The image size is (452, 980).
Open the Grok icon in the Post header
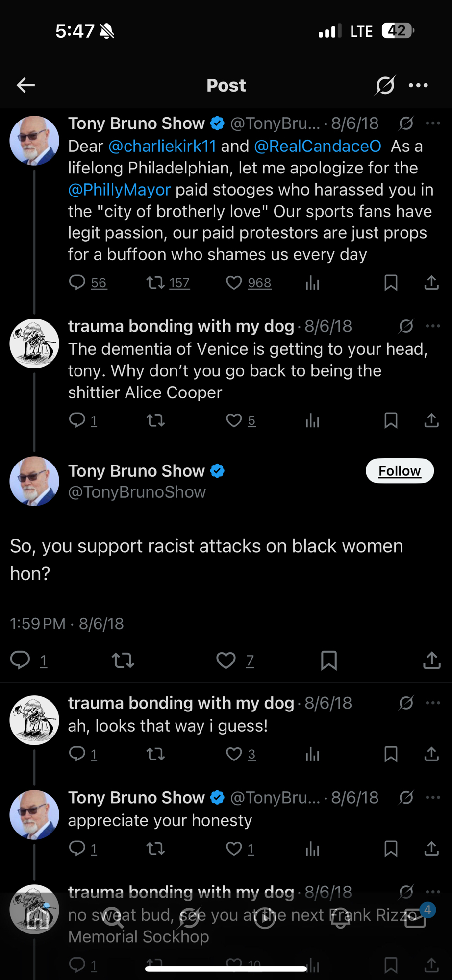pos(385,85)
